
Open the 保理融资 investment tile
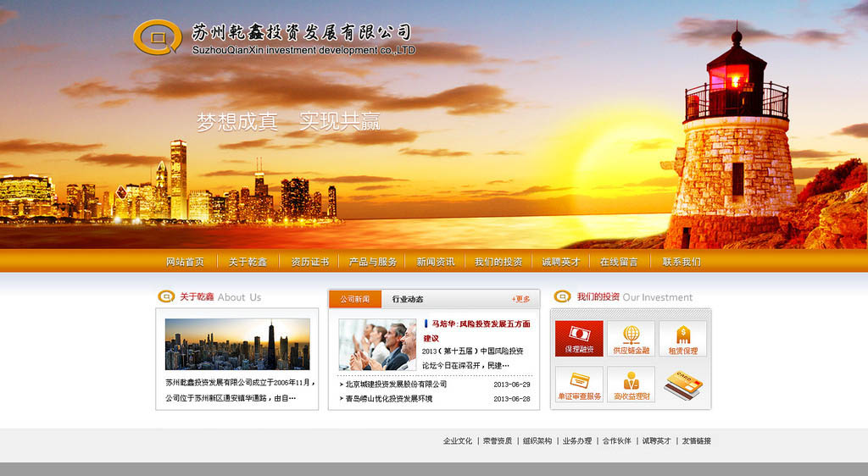(x=579, y=338)
